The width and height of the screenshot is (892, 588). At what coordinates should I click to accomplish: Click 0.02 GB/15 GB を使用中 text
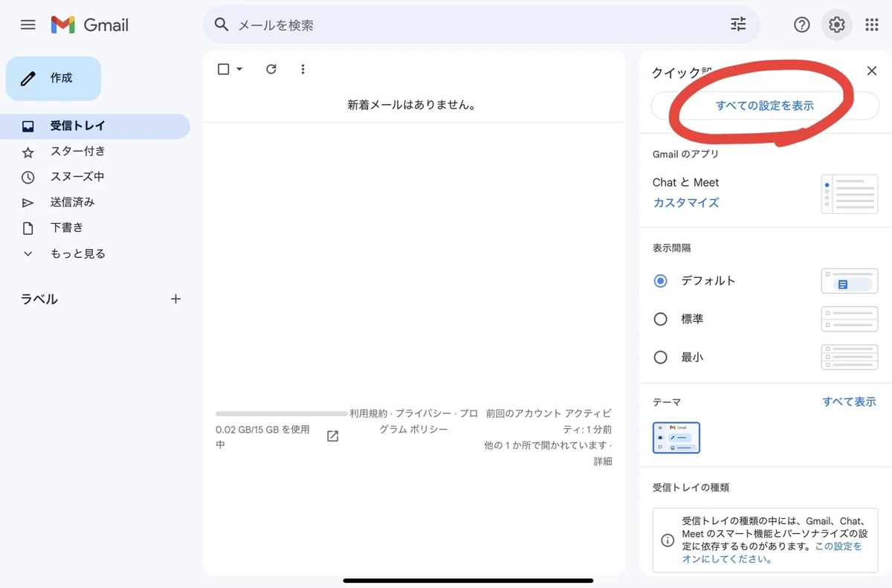click(x=262, y=437)
